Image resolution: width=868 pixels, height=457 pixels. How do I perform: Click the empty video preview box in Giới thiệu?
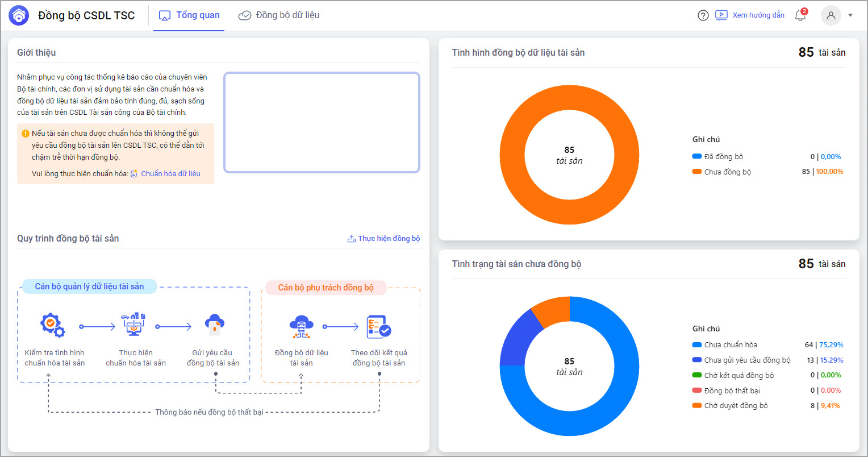[x=322, y=122]
